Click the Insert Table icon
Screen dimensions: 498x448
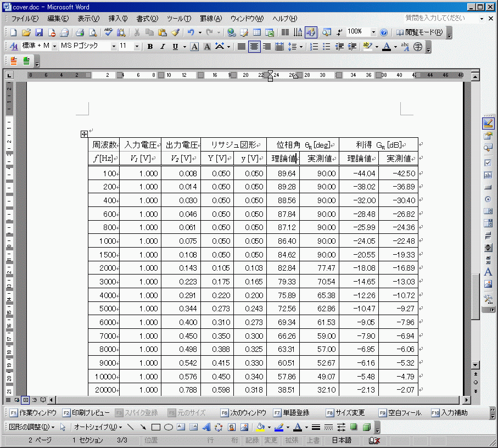pos(257,32)
